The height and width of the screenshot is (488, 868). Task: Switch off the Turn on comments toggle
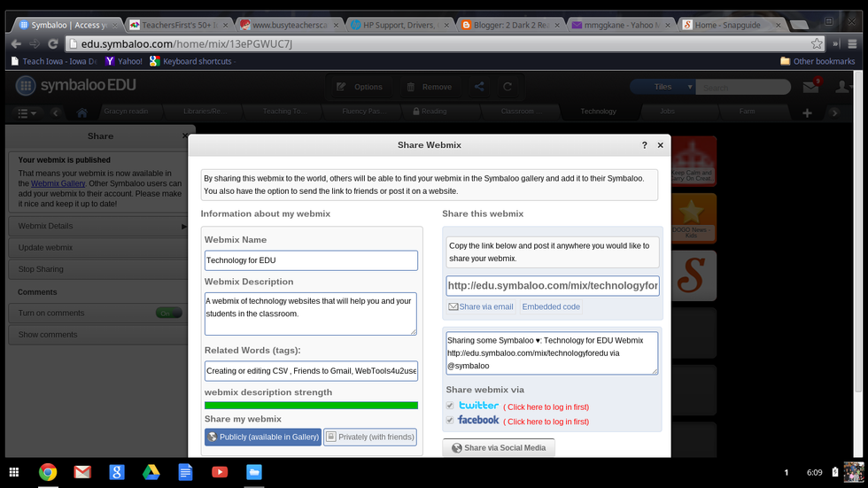[x=168, y=313]
